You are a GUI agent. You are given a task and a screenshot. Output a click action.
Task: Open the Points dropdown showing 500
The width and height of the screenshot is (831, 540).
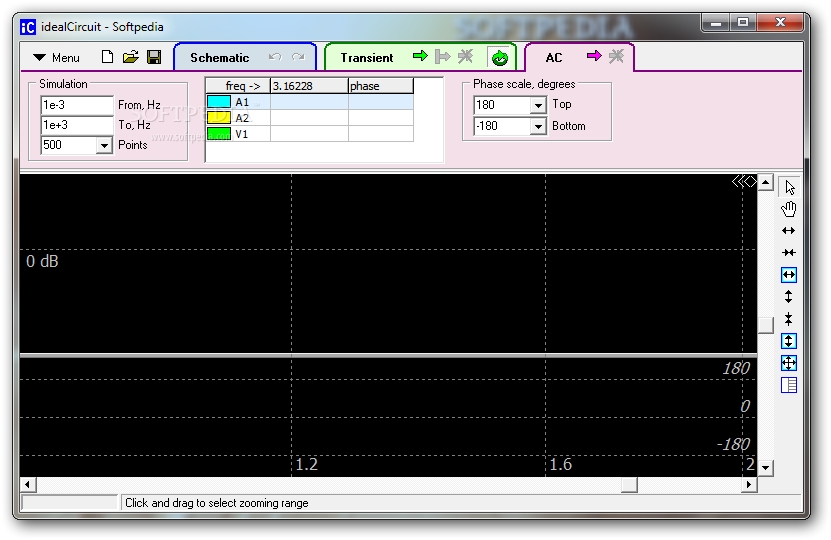(x=104, y=145)
